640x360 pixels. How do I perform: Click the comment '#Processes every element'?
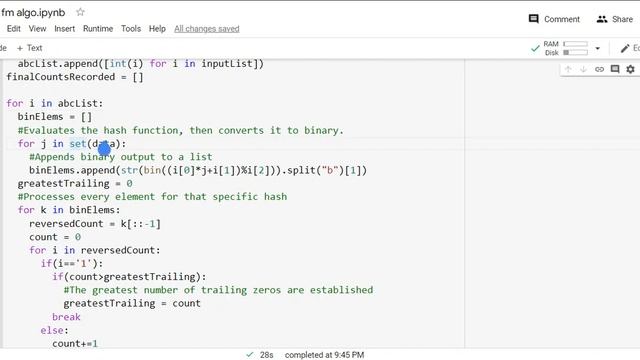pyautogui.click(x=152, y=197)
